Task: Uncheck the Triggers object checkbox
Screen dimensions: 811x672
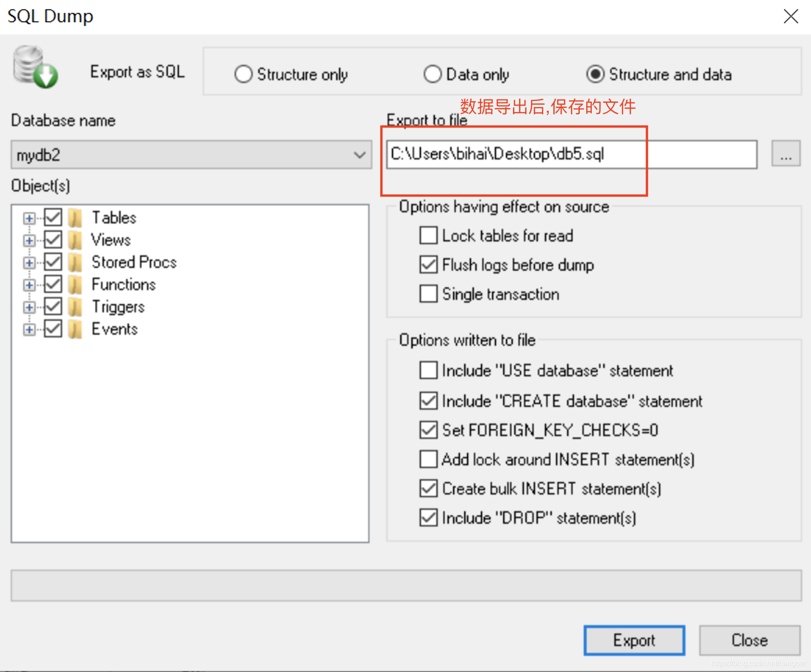Action: [x=53, y=306]
